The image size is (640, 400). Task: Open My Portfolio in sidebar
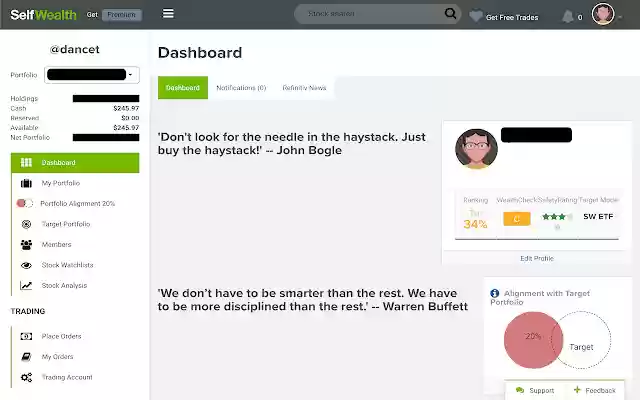(x=60, y=183)
